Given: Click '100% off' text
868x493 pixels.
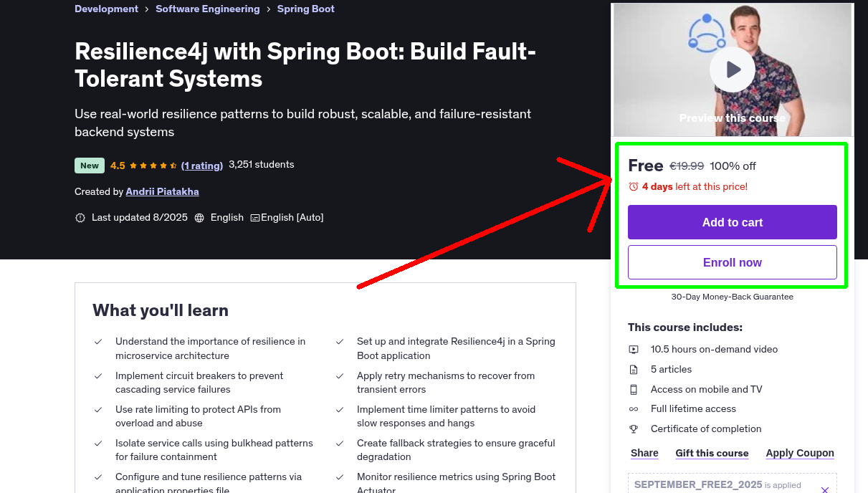Looking at the screenshot, I should tap(733, 166).
